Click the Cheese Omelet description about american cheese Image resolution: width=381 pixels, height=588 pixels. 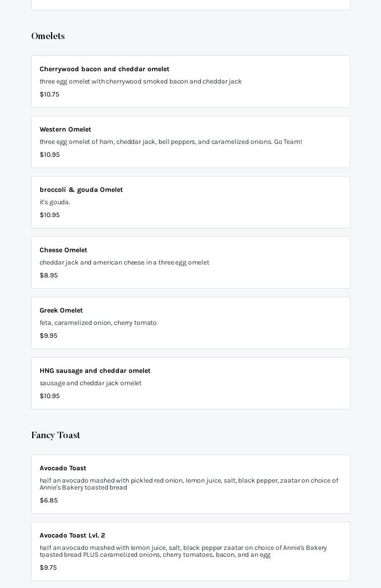pos(124,263)
